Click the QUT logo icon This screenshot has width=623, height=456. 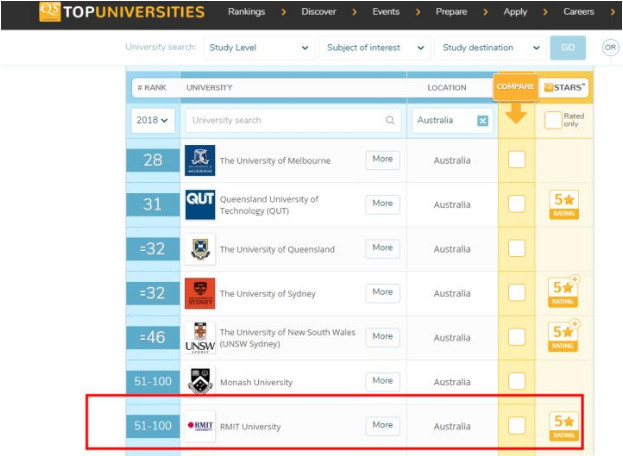tap(200, 204)
